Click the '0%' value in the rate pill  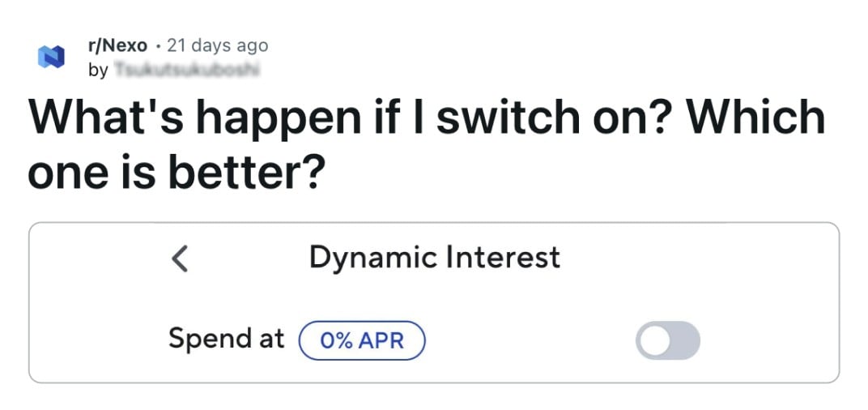(x=336, y=340)
